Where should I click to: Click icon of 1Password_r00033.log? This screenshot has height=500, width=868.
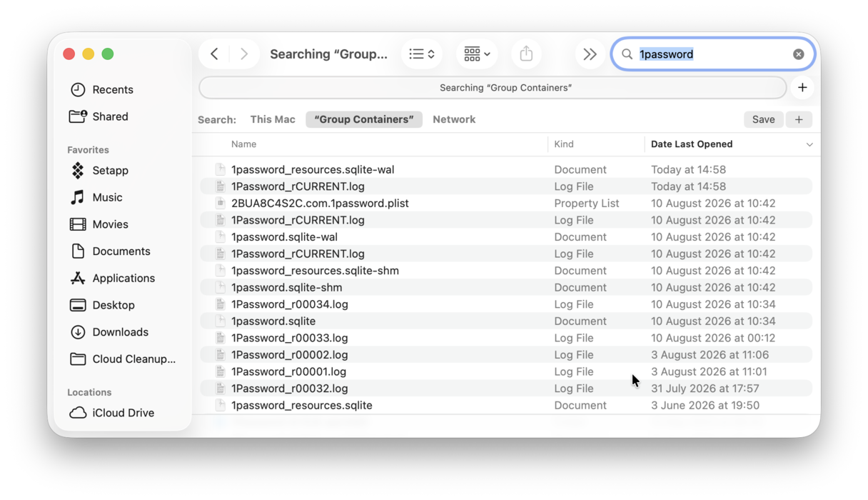[220, 338]
